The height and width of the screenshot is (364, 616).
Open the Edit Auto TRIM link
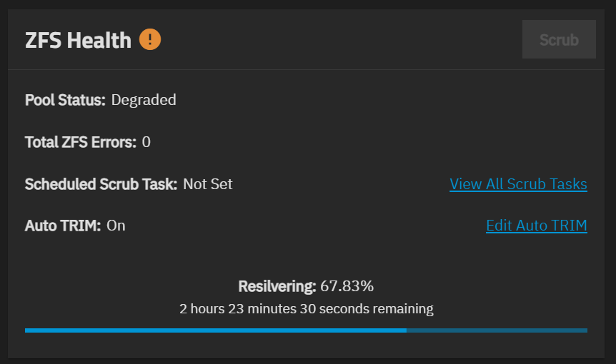click(x=536, y=226)
